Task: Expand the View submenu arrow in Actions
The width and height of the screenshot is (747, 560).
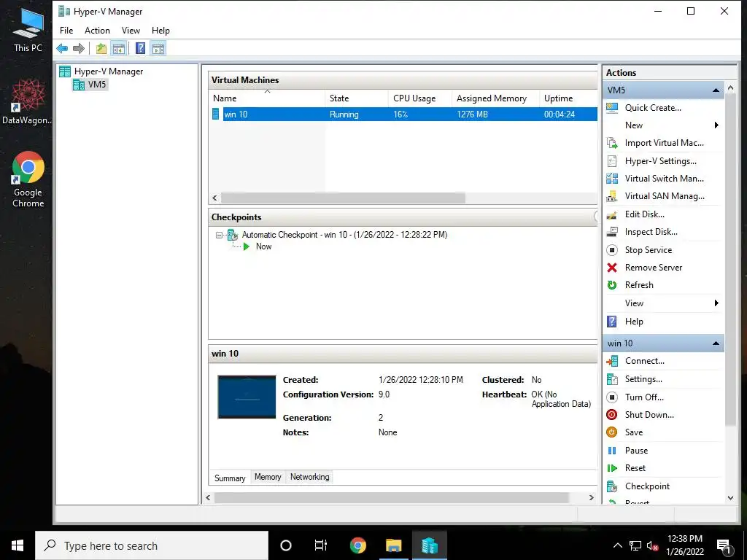Action: (716, 303)
